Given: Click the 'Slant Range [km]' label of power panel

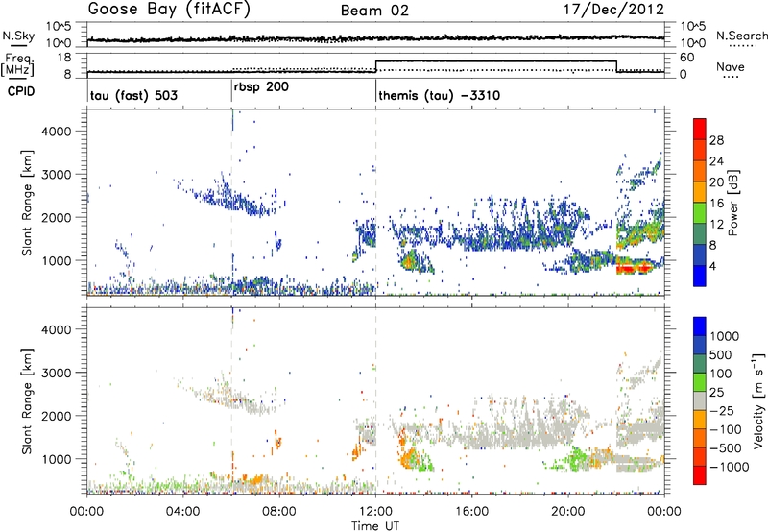Looking at the screenshot, I should (27, 203).
